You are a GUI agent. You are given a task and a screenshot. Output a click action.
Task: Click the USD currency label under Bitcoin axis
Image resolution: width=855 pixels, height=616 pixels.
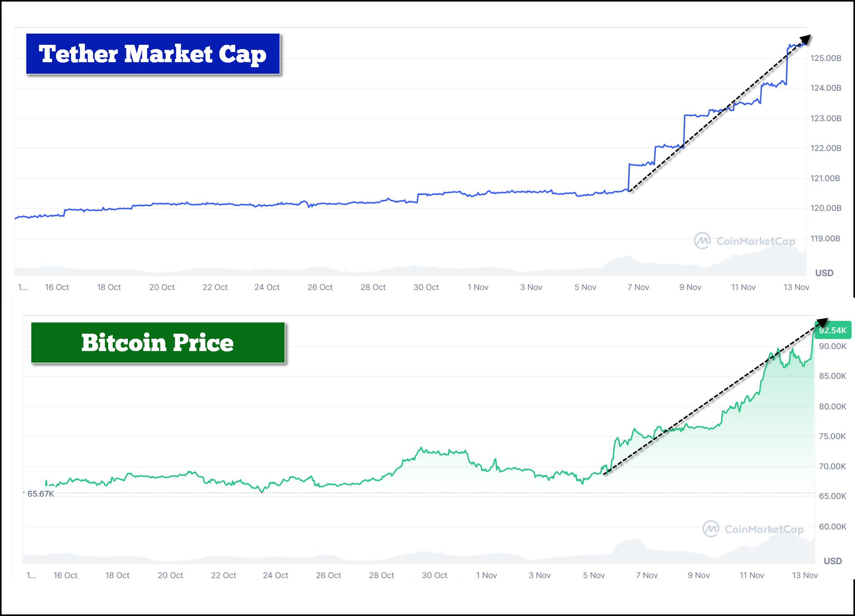pos(832,561)
